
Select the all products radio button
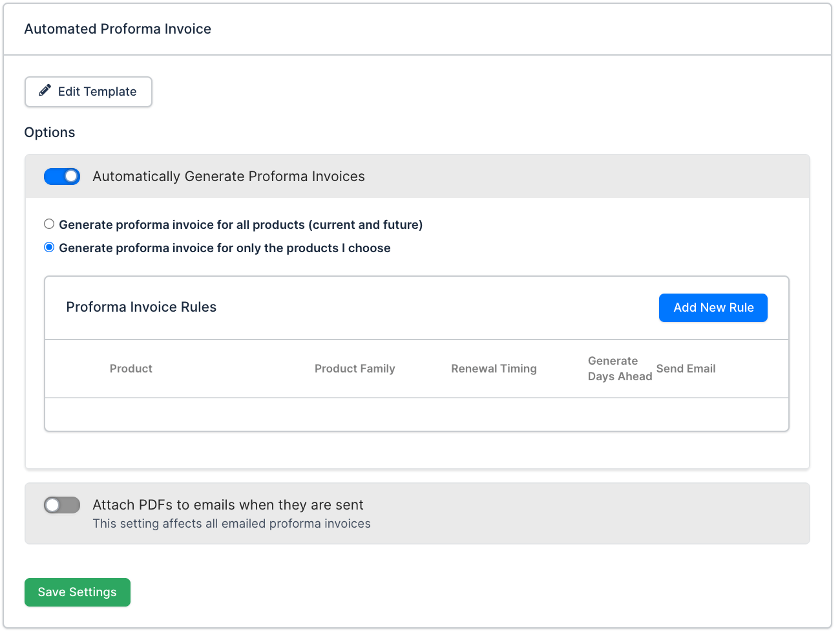(x=49, y=224)
